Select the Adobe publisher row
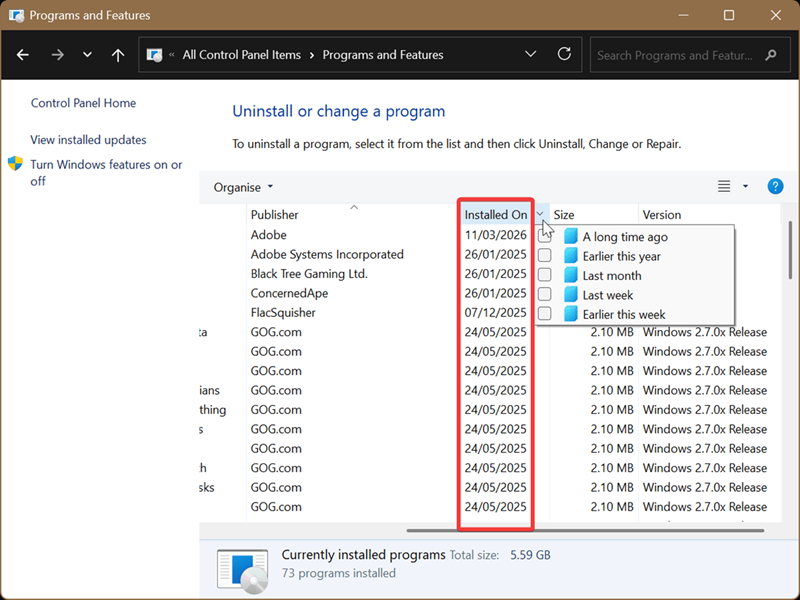This screenshot has width=800, height=600. (x=268, y=235)
